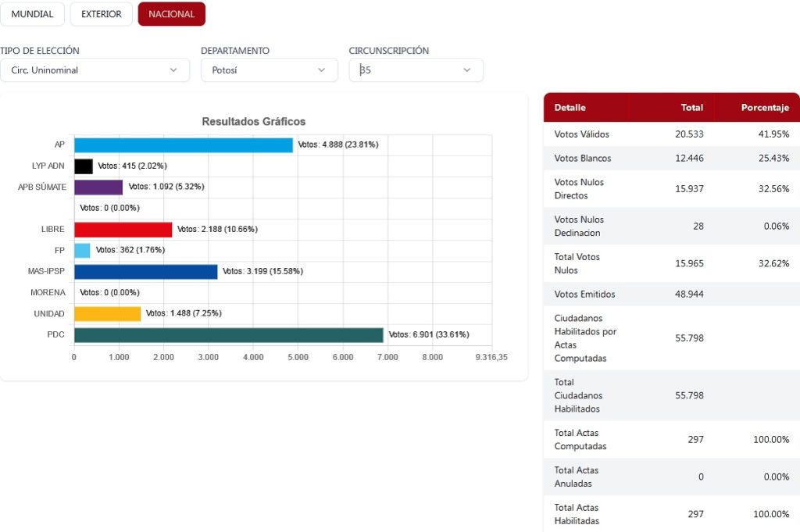The image size is (800, 532).
Task: Click the Resultados Gráficos chart title
Action: click(x=254, y=122)
